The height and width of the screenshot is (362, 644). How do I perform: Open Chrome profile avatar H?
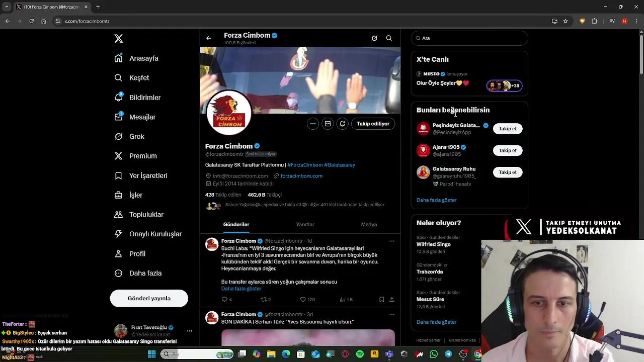pos(624,21)
